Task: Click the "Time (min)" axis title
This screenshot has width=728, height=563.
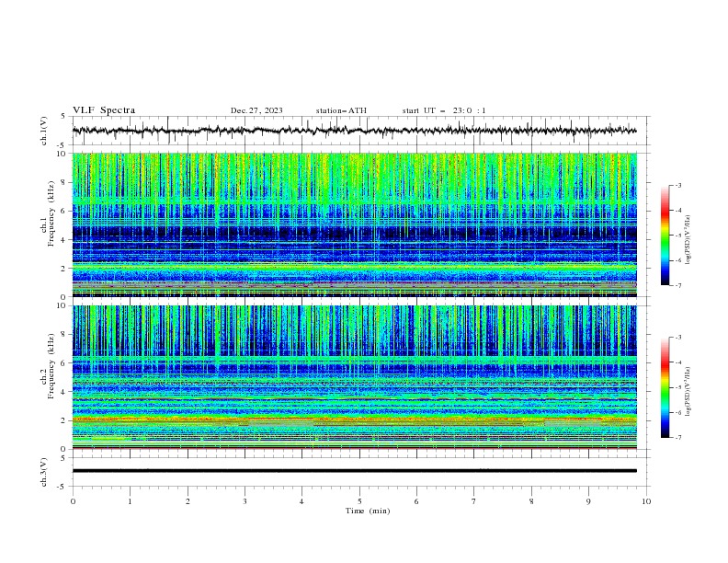Action: [368, 511]
